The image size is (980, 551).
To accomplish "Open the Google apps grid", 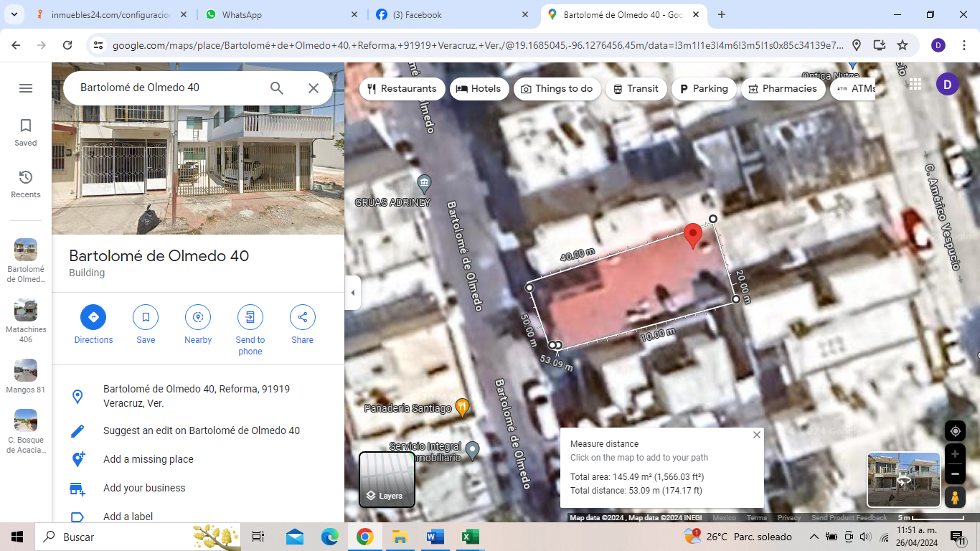I will [x=915, y=84].
